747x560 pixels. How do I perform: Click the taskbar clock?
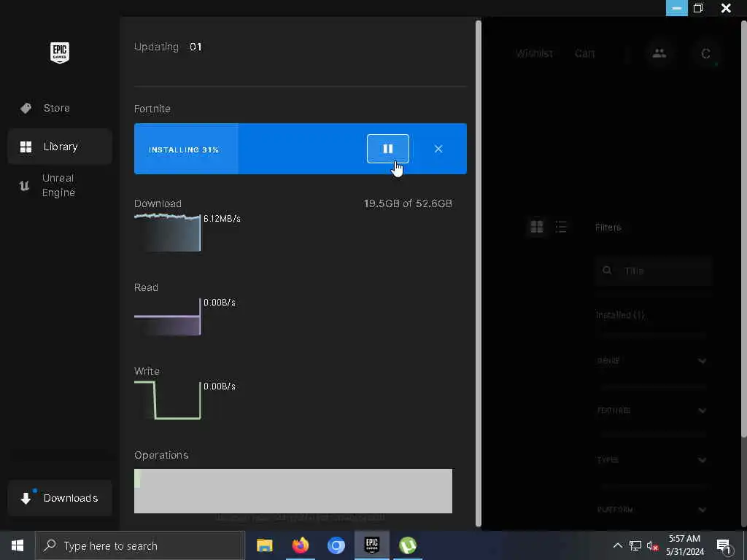click(684, 545)
